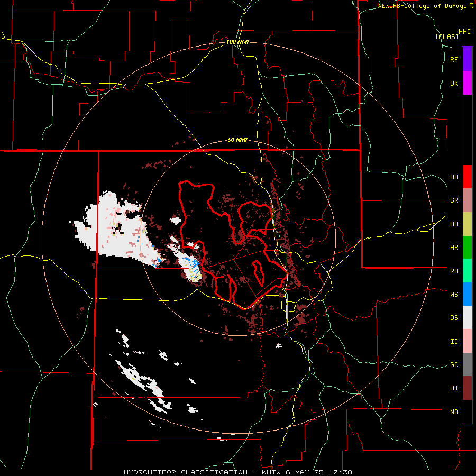Click the BI brown legend swatch
The image size is (476, 476).
click(x=467, y=388)
